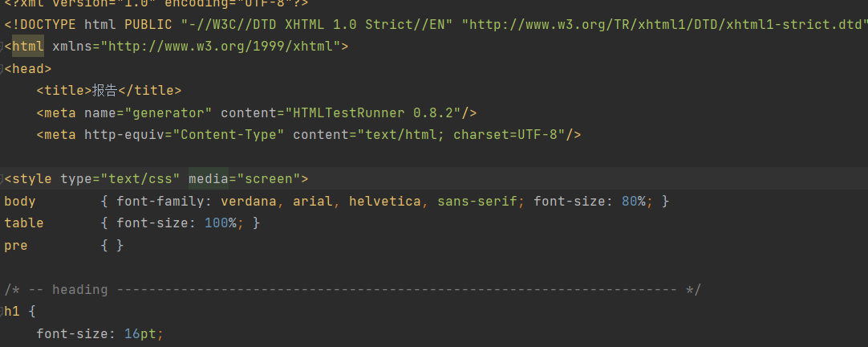Click the "-//W3C//DTD XHTML 1.0 Strict//EN" string
Image resolution: width=868 pixels, height=347 pixels.
click(x=317, y=24)
